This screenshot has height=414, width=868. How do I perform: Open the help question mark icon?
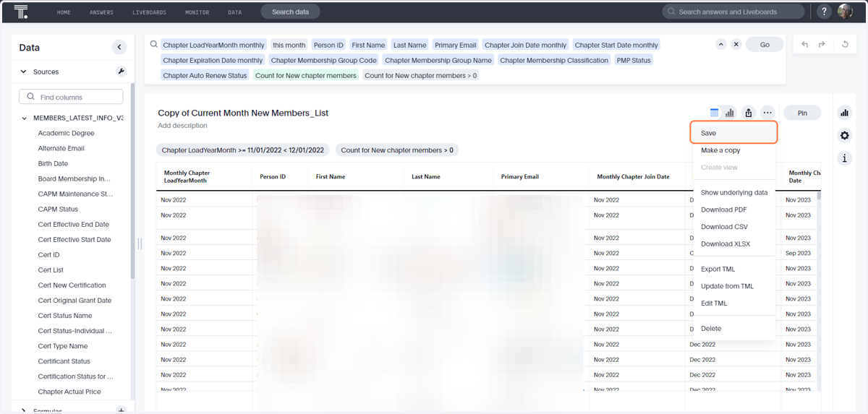pos(824,12)
